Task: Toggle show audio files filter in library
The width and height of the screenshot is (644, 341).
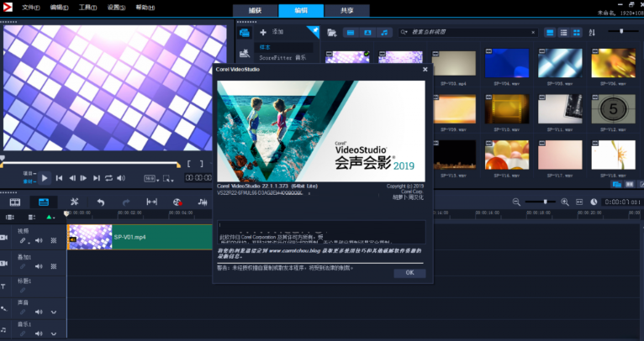Action: (384, 33)
